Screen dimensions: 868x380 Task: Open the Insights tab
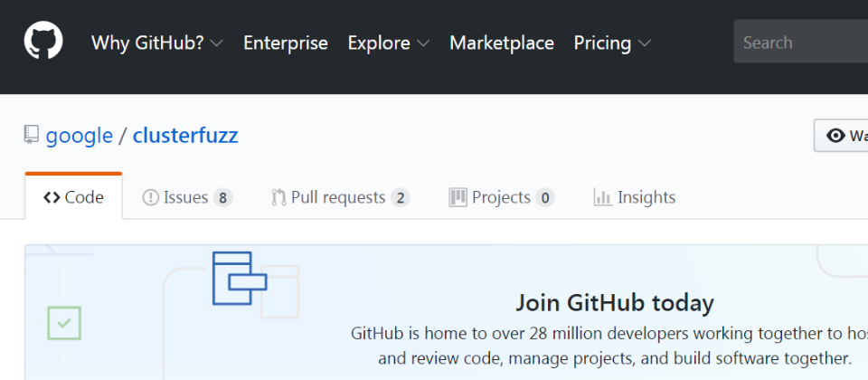(635, 197)
